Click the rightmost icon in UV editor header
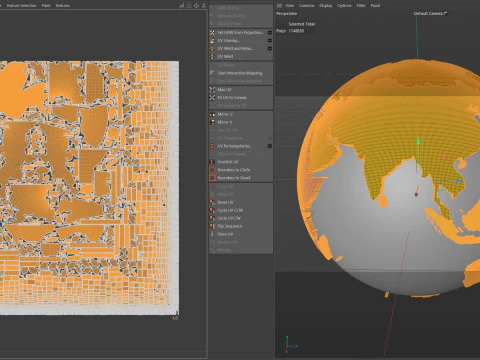480x360 pixels. point(204,5)
